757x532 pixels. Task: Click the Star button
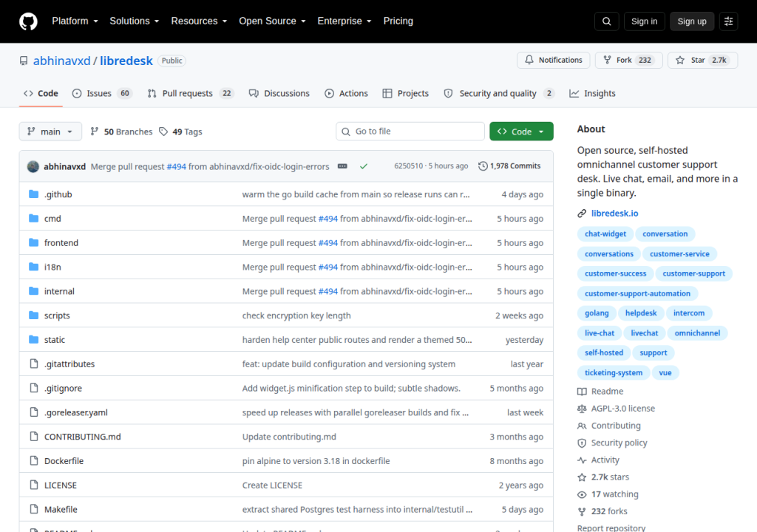(x=702, y=61)
